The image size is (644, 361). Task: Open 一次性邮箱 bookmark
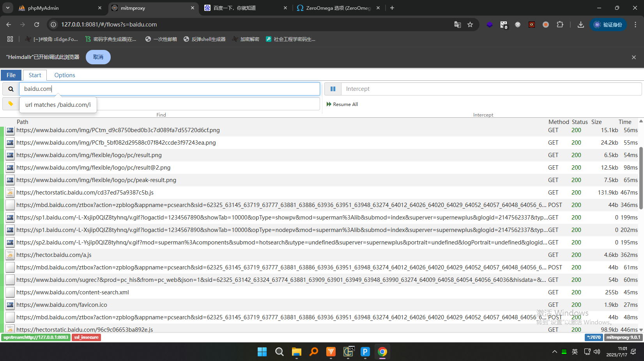[161, 39]
